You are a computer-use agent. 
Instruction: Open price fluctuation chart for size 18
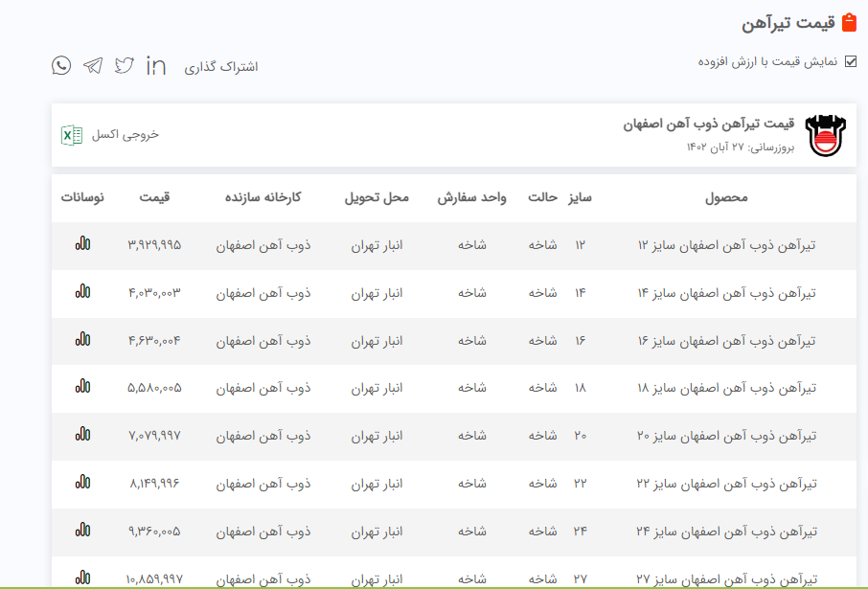point(83,387)
